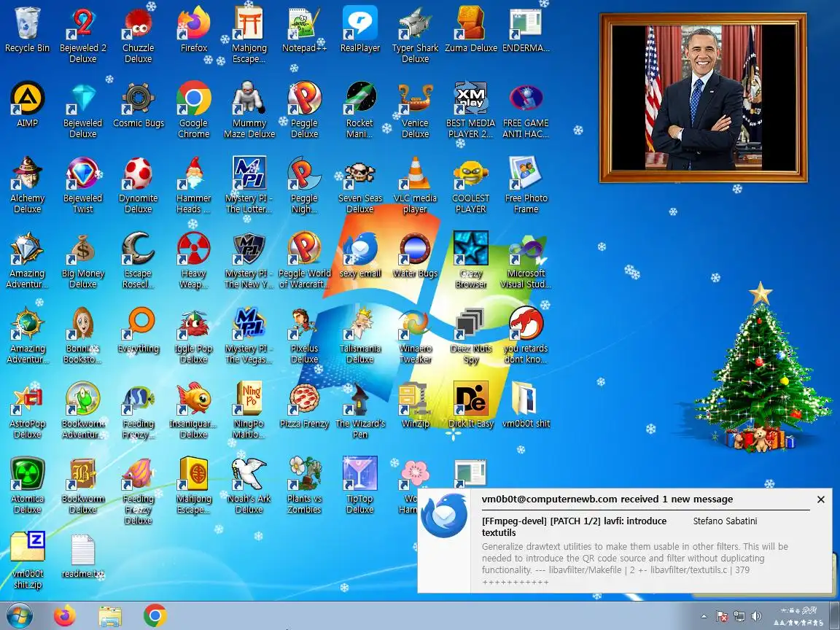This screenshot has width=840, height=630.
Task: Select the Peggle Deluxe shortcut
Action: (304, 110)
